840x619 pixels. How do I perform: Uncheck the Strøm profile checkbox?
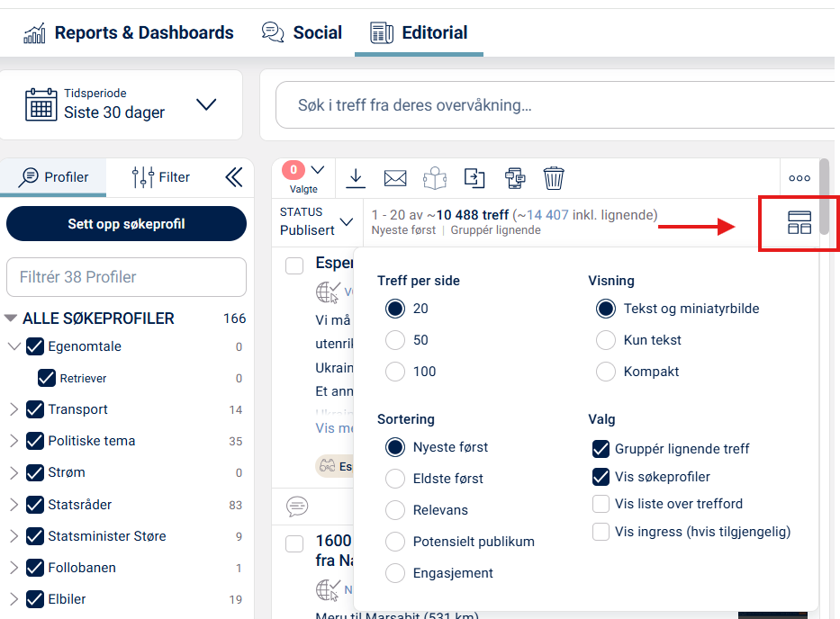click(35, 473)
